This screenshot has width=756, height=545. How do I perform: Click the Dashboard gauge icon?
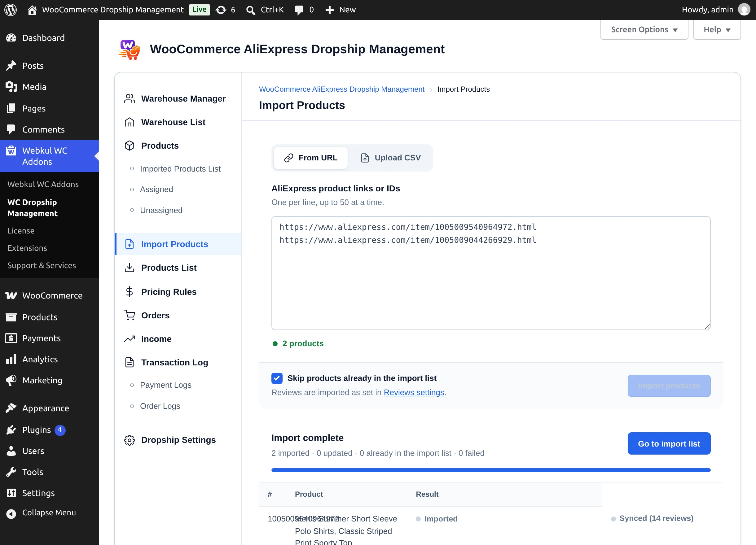(x=11, y=38)
